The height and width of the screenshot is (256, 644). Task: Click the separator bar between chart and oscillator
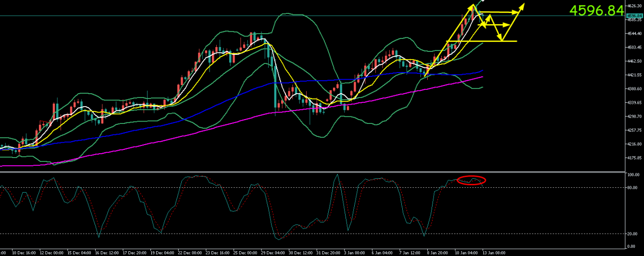[312, 171]
